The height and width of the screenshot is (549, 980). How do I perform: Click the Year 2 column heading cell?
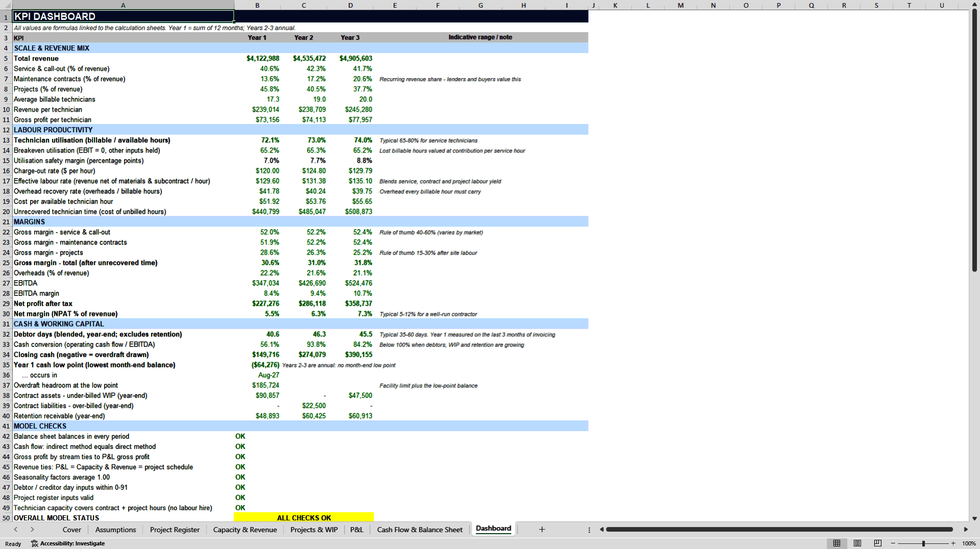pos(304,38)
